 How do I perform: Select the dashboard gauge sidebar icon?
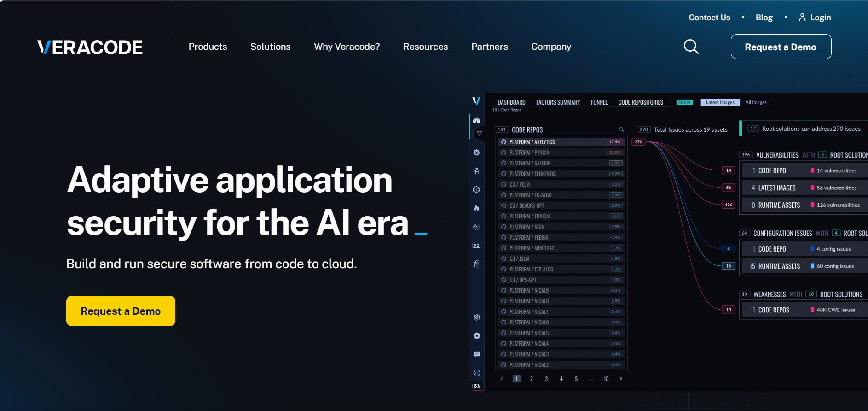tap(476, 120)
